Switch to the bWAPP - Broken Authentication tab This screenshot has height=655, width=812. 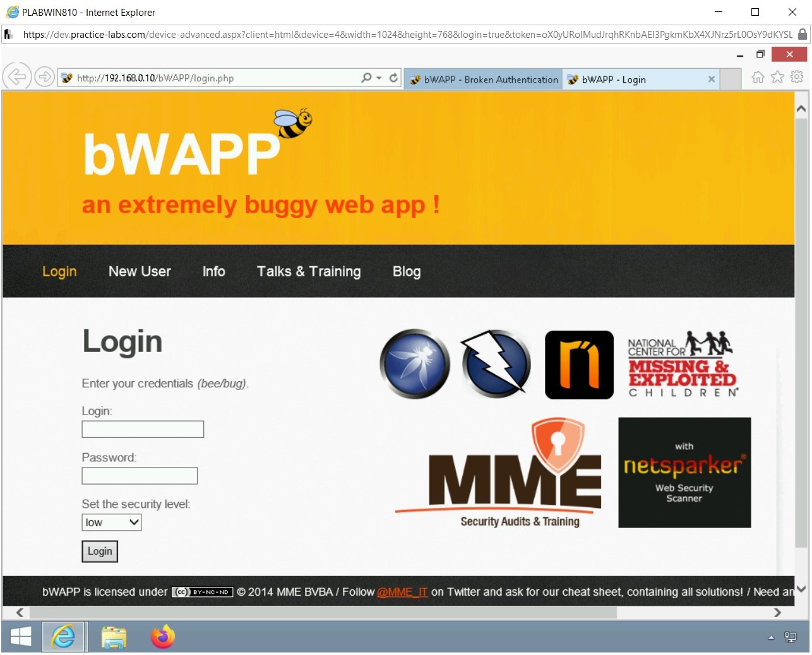(x=483, y=79)
